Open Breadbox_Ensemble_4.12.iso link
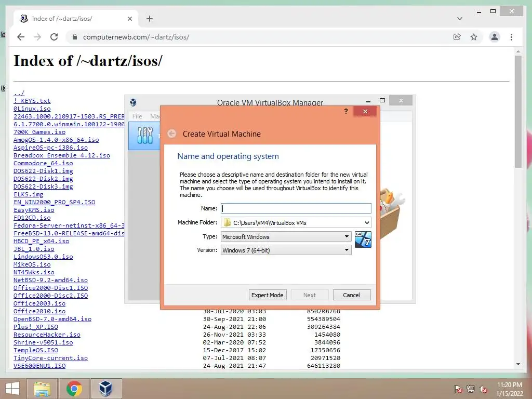 pyautogui.click(x=62, y=155)
